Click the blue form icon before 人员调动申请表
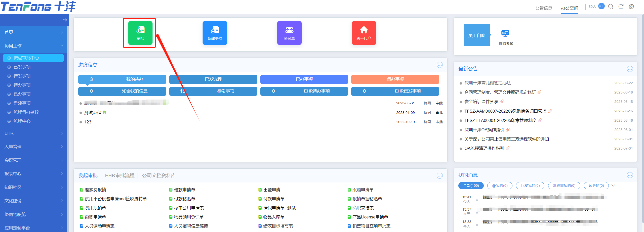 [82, 226]
